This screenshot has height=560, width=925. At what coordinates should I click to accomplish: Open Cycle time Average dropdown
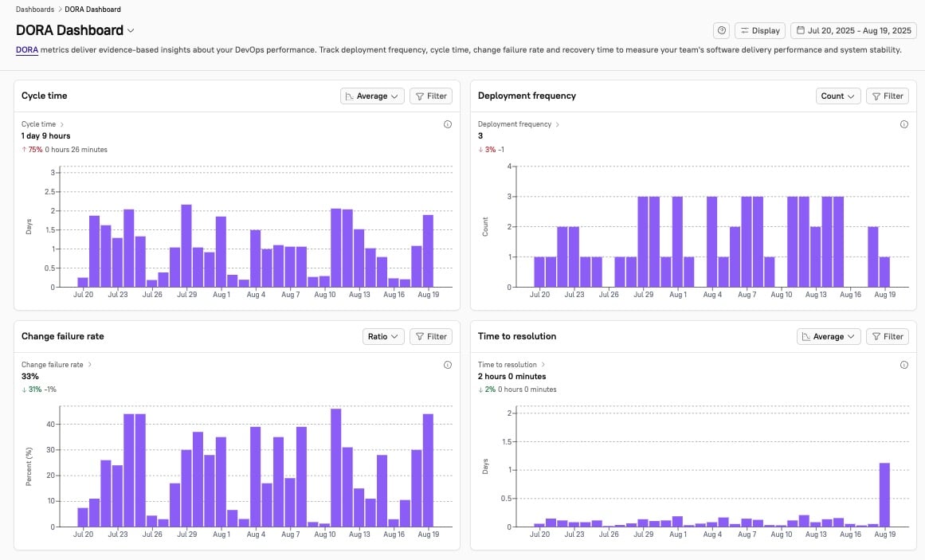(x=372, y=96)
